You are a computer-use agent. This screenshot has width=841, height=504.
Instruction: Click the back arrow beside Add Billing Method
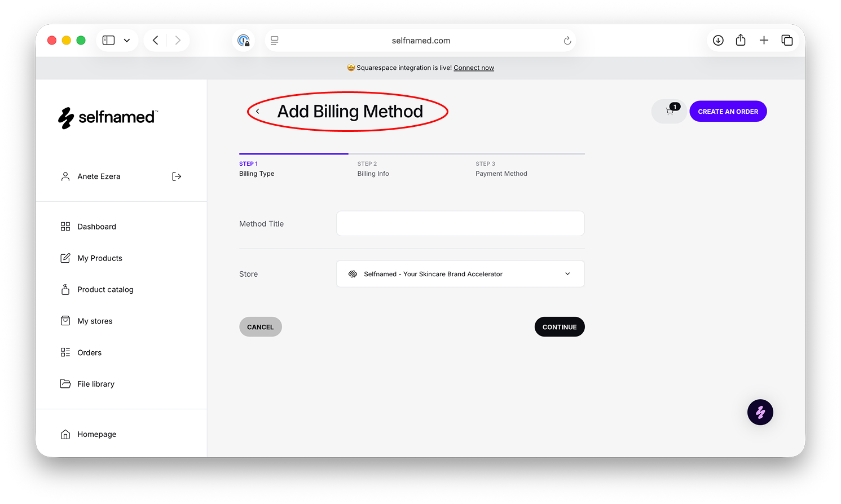(258, 112)
